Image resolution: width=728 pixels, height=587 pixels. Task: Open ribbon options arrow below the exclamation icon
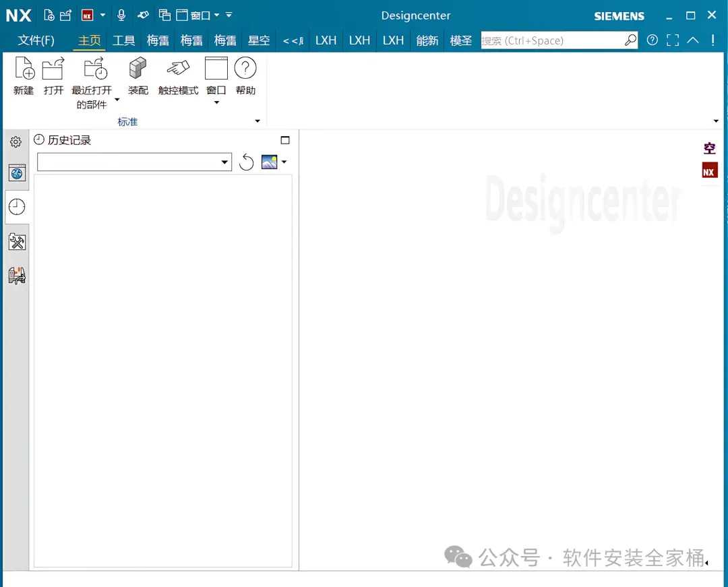tap(716, 121)
